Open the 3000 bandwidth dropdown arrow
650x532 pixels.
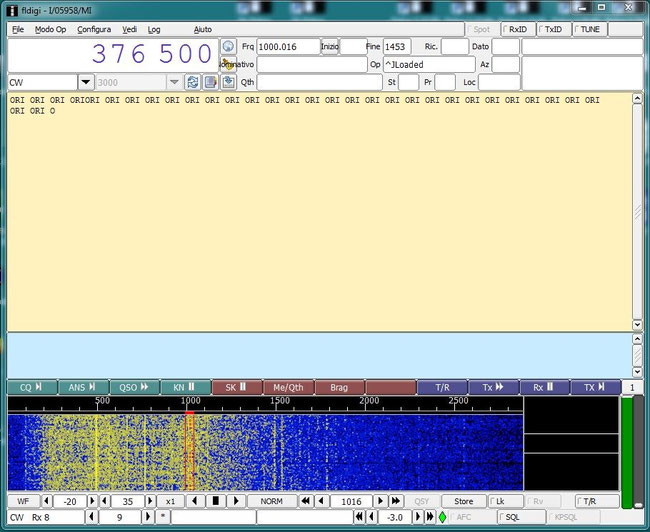pos(175,82)
